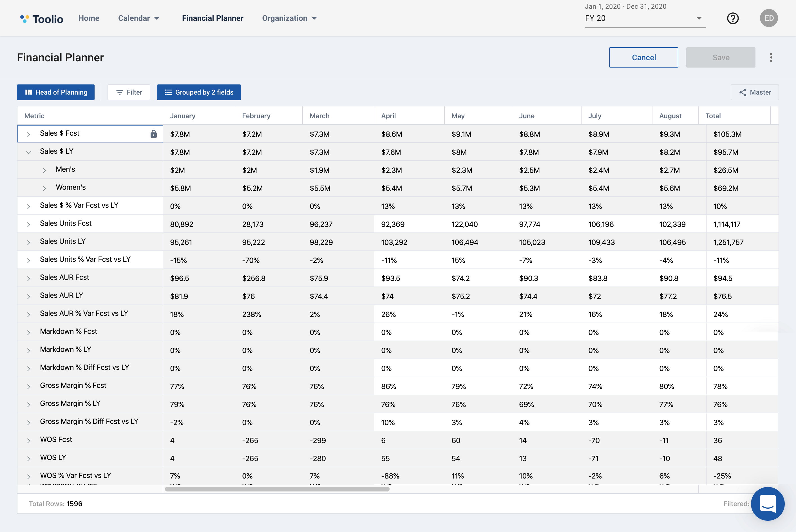Open the Calendar dropdown menu
The height and width of the screenshot is (532, 796).
139,18
